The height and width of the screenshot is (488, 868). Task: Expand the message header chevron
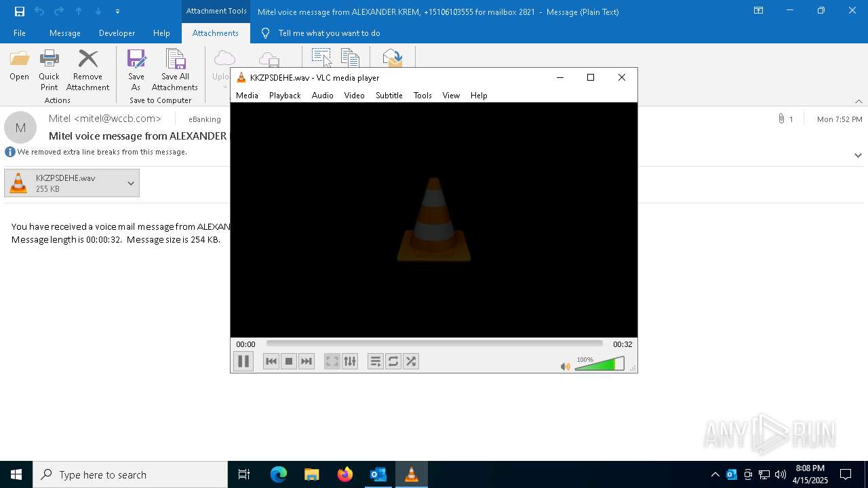[x=858, y=155]
